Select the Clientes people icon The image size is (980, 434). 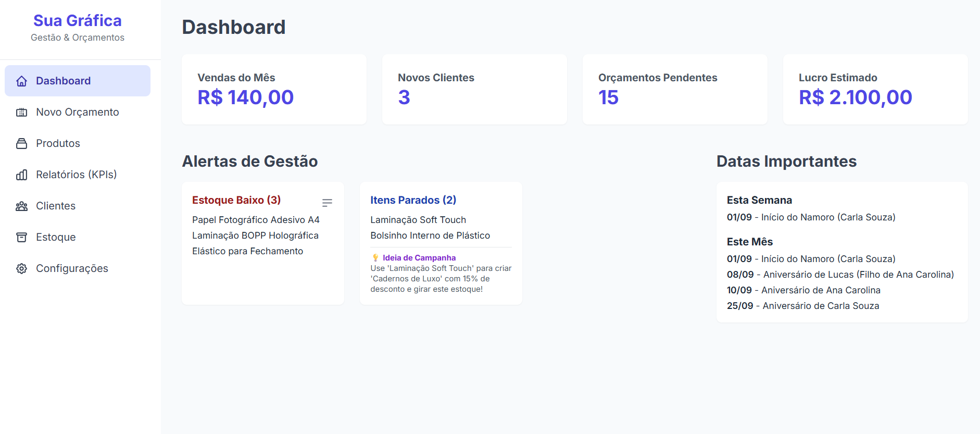coord(21,206)
